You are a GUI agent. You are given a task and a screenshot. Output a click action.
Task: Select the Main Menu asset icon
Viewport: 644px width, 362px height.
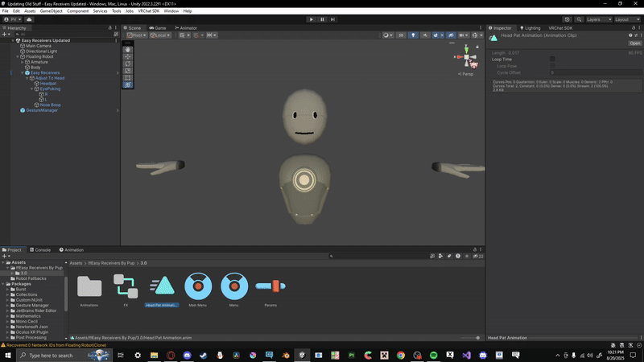click(198, 286)
